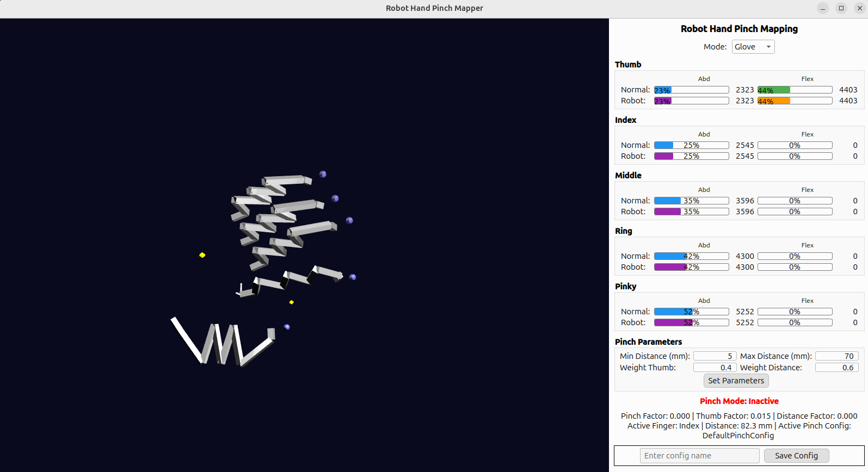868x472 pixels.
Task: Click the Index section heading
Action: (x=626, y=120)
